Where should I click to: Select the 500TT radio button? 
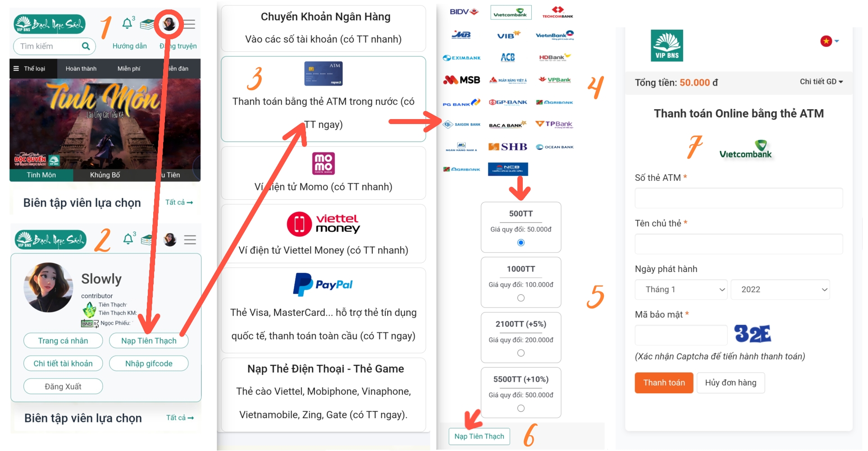tap(521, 243)
